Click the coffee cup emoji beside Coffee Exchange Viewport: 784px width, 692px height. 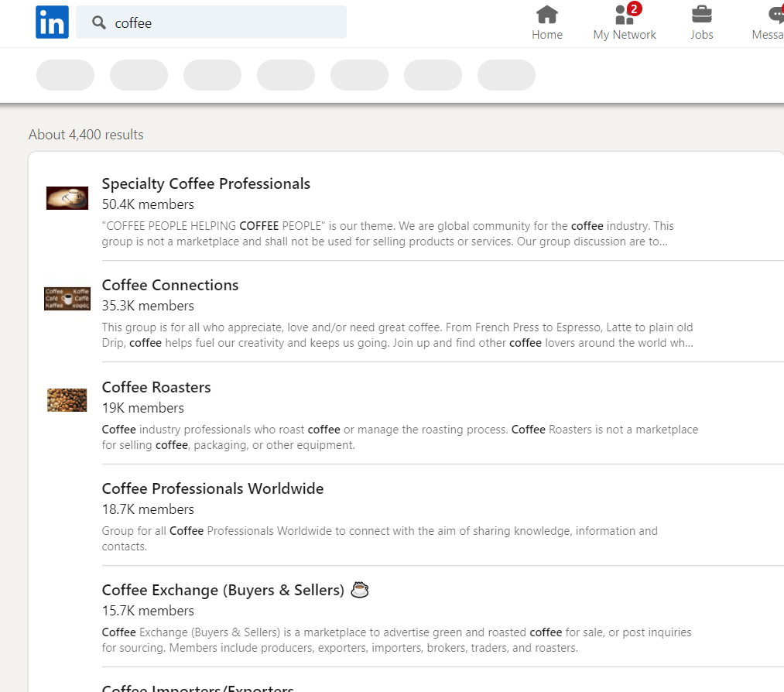pyautogui.click(x=360, y=590)
